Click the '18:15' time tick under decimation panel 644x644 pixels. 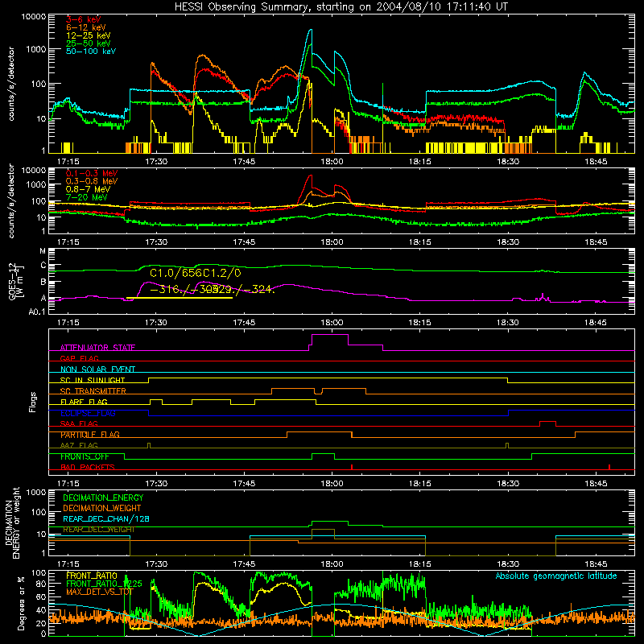(x=419, y=564)
